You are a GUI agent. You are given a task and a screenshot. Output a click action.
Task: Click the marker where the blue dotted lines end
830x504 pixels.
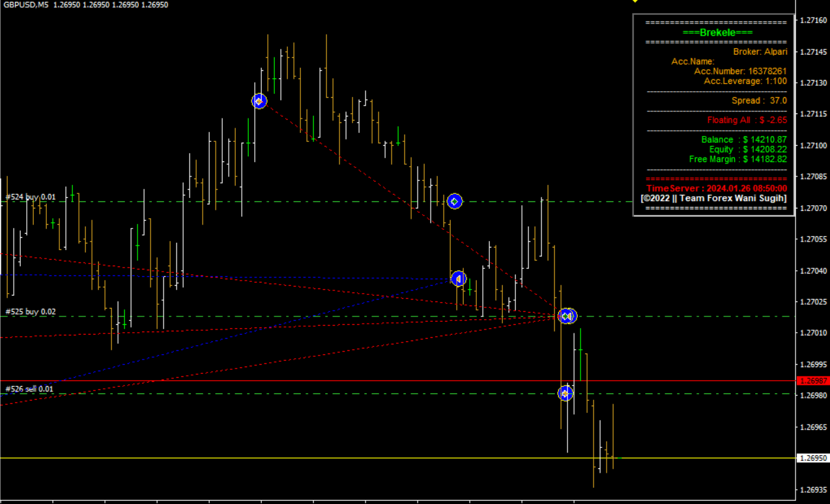pyautogui.click(x=459, y=279)
